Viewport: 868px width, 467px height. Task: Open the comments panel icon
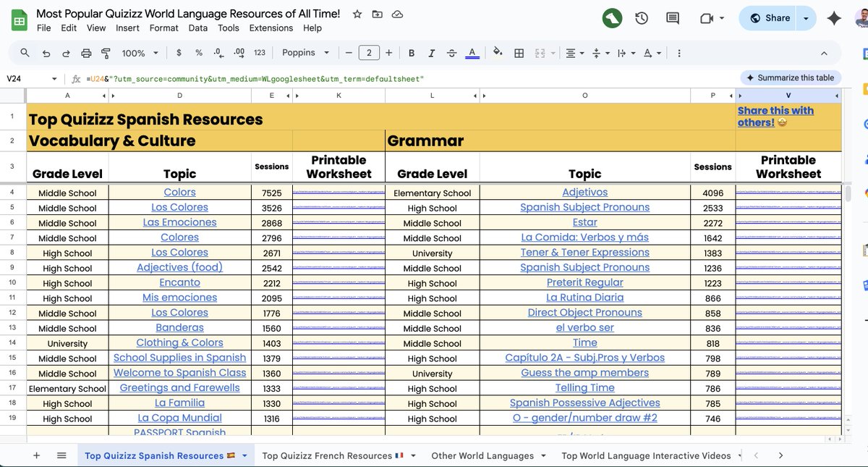(673, 18)
